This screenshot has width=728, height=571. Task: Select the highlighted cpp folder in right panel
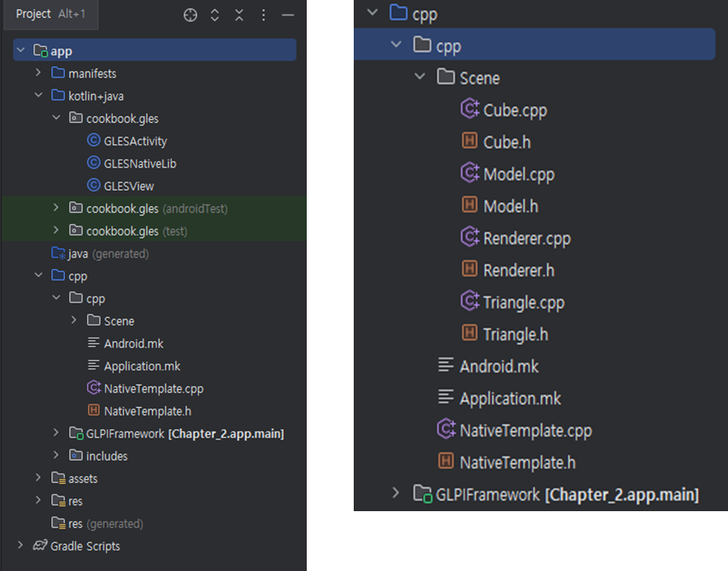click(x=534, y=44)
